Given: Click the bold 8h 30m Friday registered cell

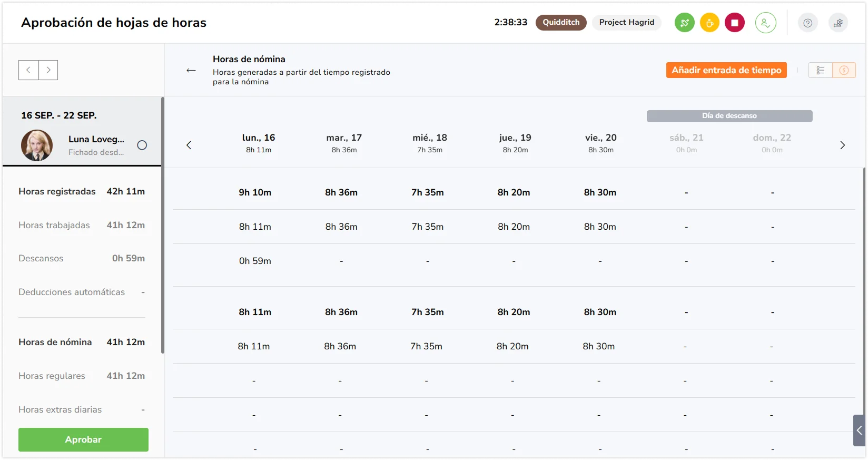Looking at the screenshot, I should pyautogui.click(x=600, y=192).
